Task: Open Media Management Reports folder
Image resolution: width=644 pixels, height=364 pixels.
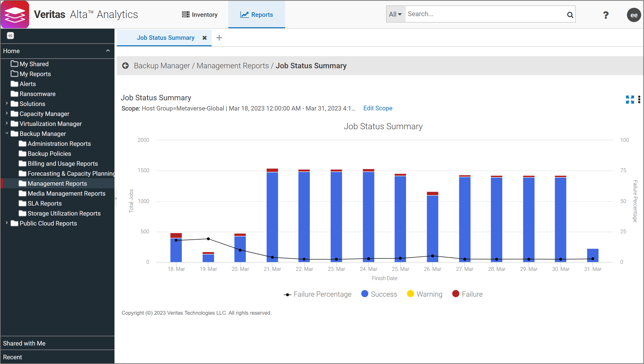Action: coord(62,193)
